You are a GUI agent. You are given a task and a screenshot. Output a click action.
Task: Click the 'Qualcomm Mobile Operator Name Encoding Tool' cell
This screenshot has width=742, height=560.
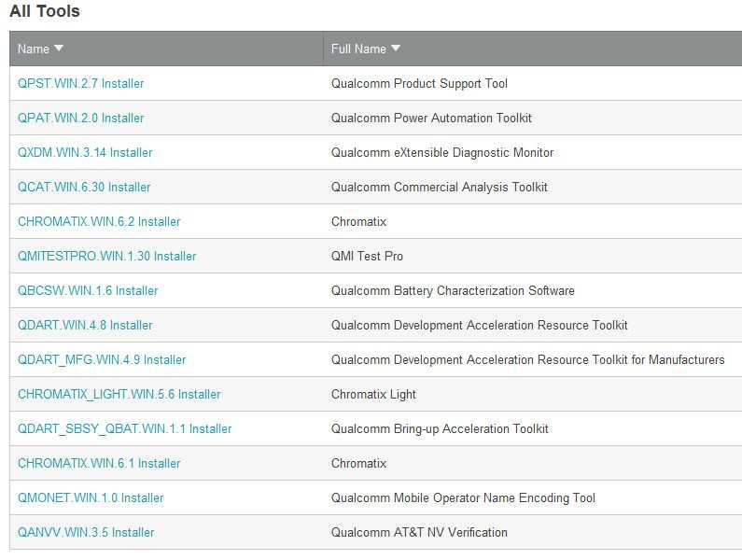(x=463, y=498)
